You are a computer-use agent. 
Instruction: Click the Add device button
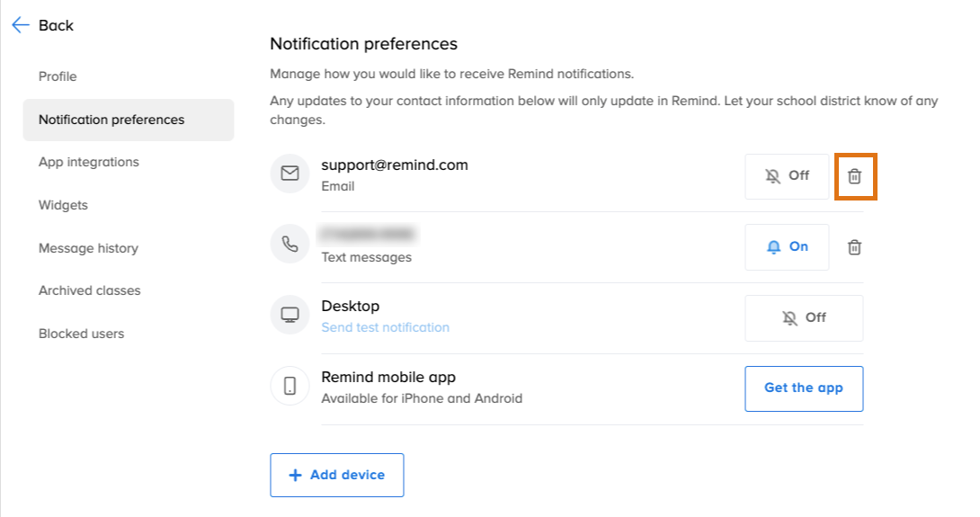pyautogui.click(x=337, y=475)
